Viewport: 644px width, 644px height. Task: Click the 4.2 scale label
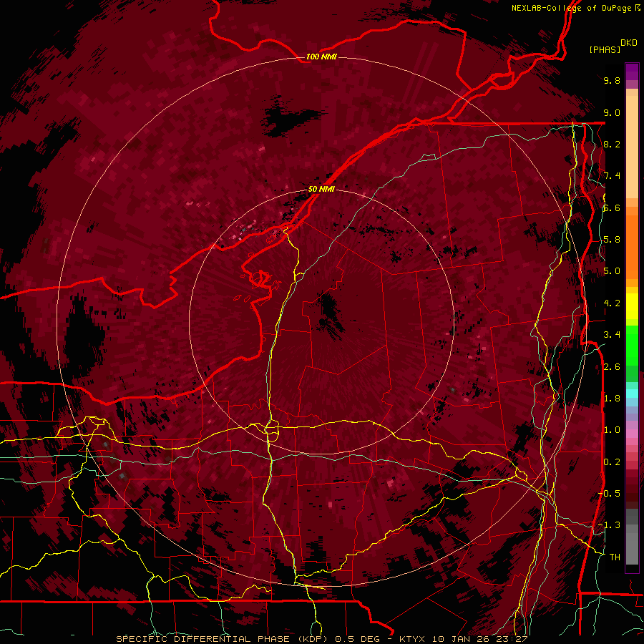tap(612, 303)
